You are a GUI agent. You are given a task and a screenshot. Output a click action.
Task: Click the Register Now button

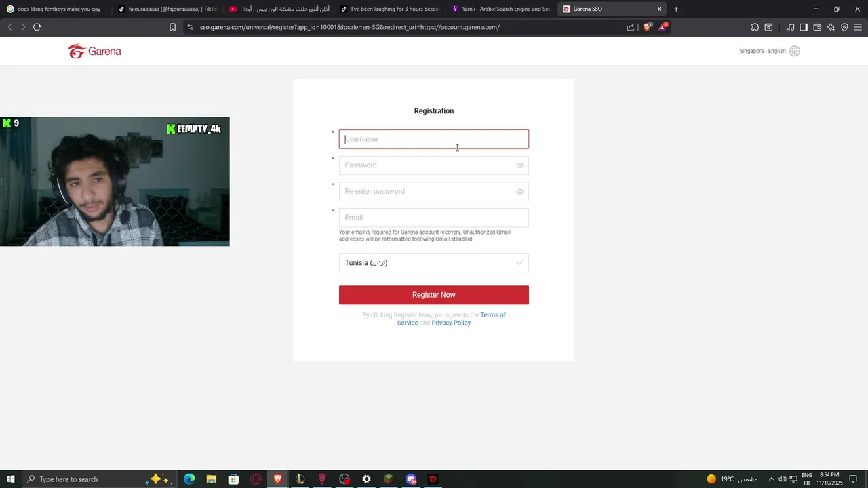click(434, 295)
